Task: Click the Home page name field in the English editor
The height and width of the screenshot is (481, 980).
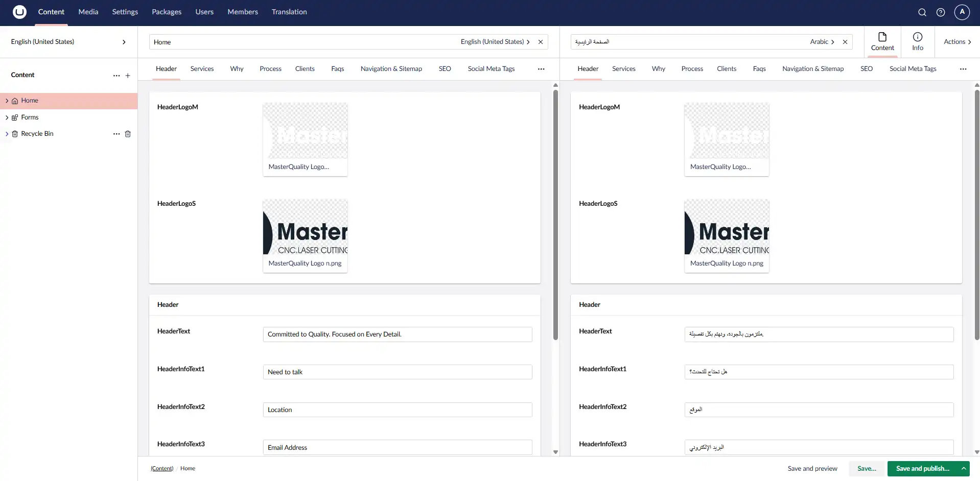Action: coord(304,42)
